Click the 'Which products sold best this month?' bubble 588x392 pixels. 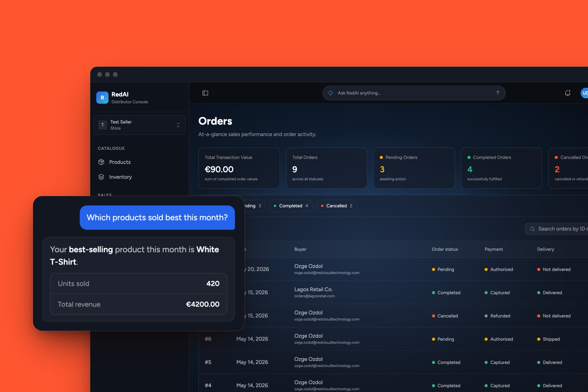[157, 218]
